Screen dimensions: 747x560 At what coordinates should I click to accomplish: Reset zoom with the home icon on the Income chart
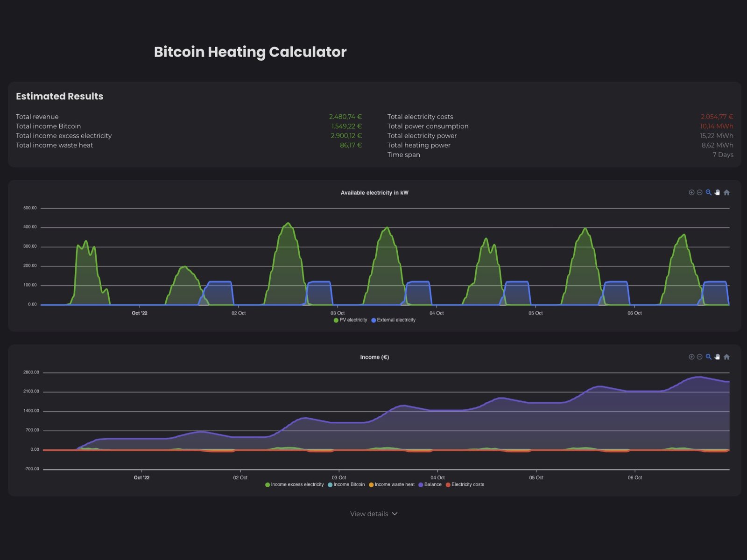coord(726,357)
